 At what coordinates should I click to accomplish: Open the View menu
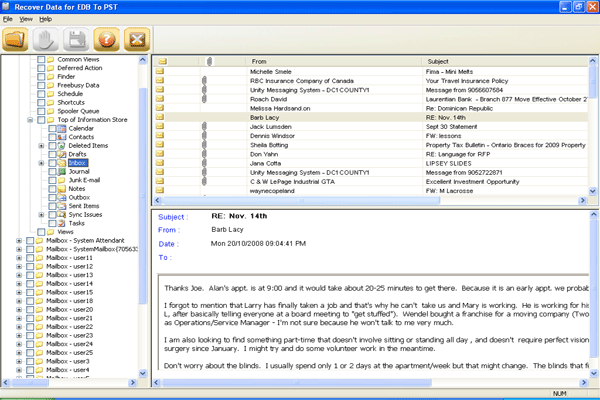(26, 19)
